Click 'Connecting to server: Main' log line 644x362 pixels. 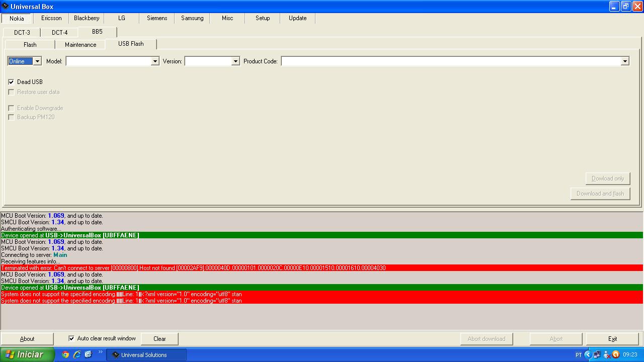point(34,255)
